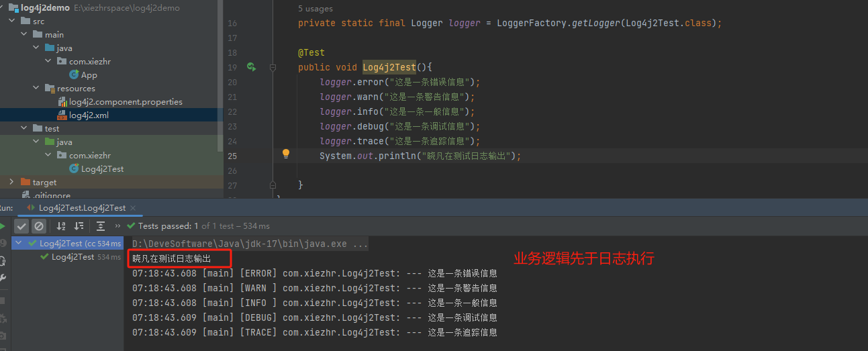
Task: Click the [INFO ] log line in the console
Action: click(x=314, y=303)
